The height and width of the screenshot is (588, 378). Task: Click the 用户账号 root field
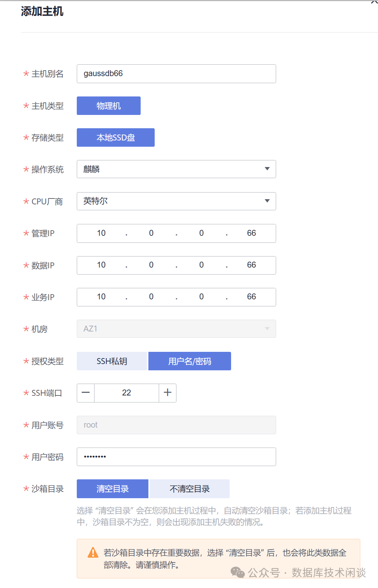pyautogui.click(x=176, y=425)
